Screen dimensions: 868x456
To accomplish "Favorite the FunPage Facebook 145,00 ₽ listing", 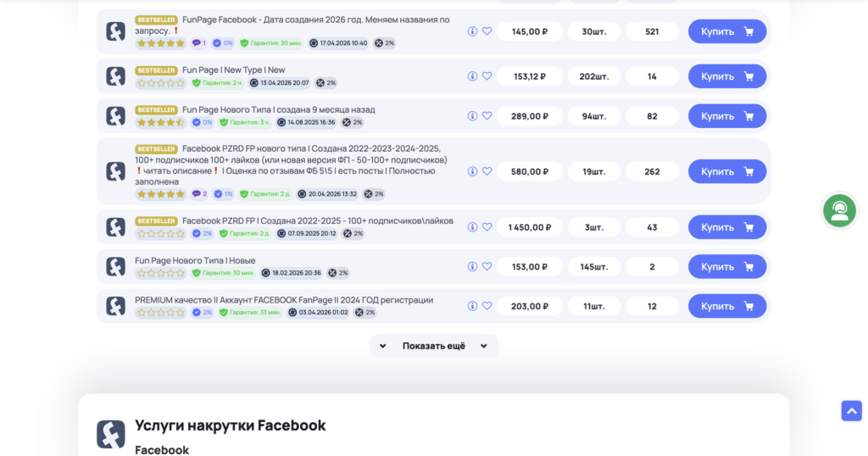I will (x=487, y=31).
